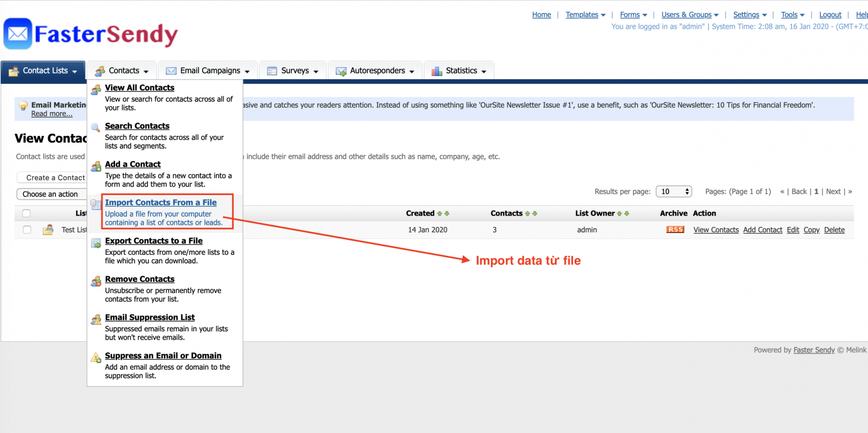Screen dimensions: 868x433
Task: Click the lightbulb tip icon
Action: (x=23, y=106)
